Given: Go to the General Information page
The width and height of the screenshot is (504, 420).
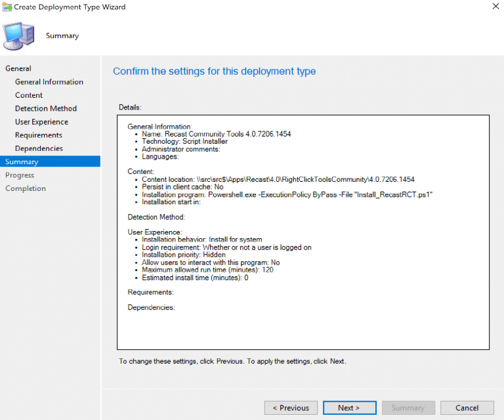Looking at the screenshot, I should click(x=49, y=82).
